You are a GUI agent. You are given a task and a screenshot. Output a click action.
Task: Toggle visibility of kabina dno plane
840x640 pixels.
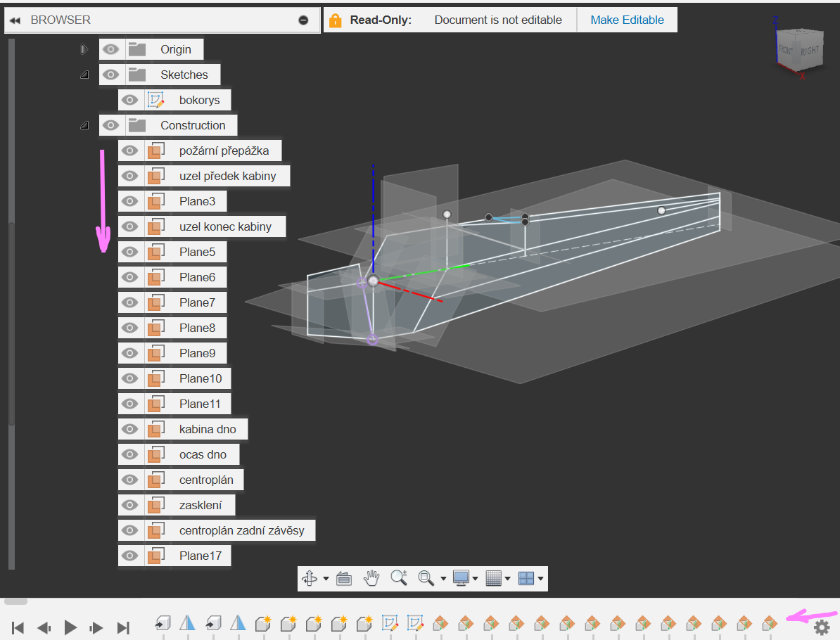click(x=129, y=429)
